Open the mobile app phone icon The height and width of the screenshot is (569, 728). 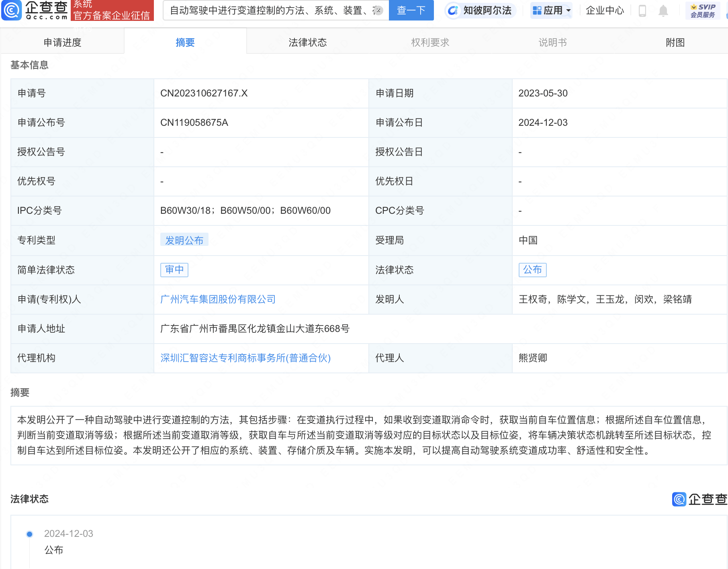click(642, 11)
